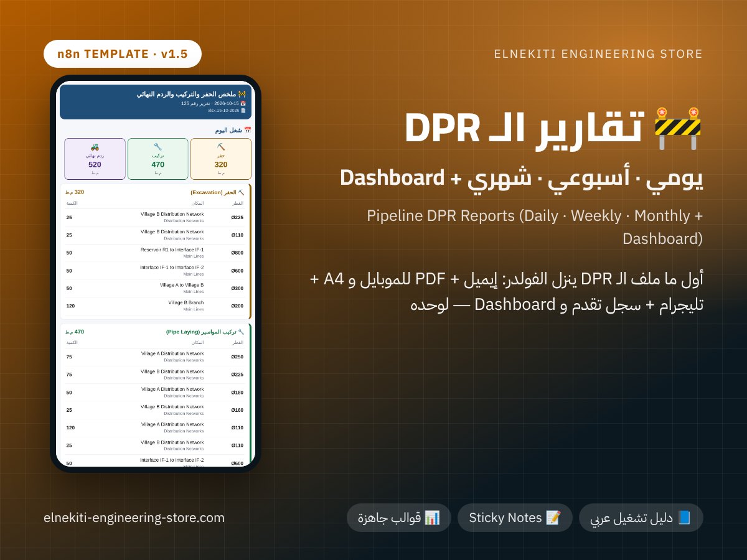Click the قوالب جاهزة chip
747x560 pixels.
(398, 518)
